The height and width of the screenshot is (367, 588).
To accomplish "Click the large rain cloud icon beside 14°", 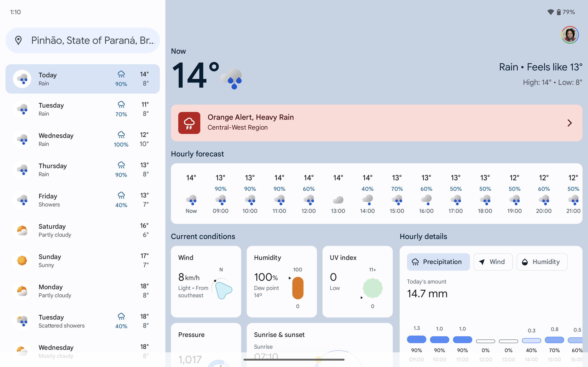I will (232, 78).
